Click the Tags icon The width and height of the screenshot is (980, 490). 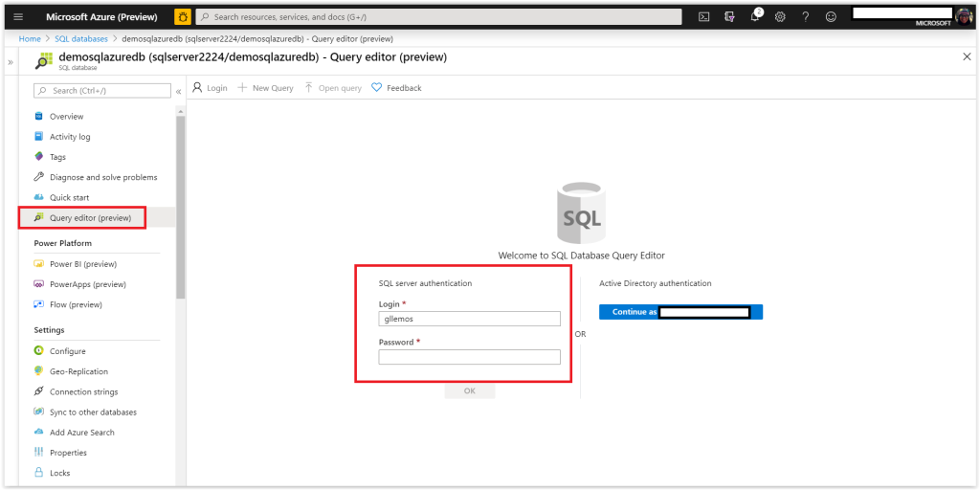point(38,156)
